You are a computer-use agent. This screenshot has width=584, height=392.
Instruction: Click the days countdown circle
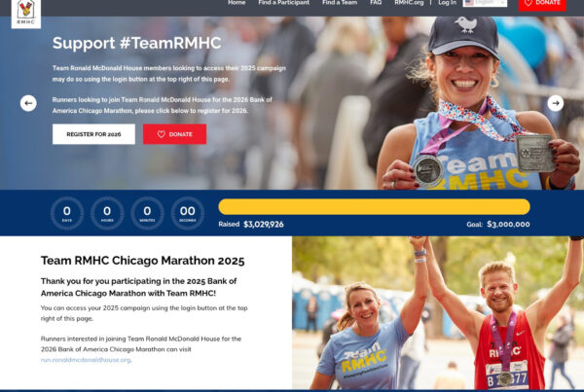(67, 213)
